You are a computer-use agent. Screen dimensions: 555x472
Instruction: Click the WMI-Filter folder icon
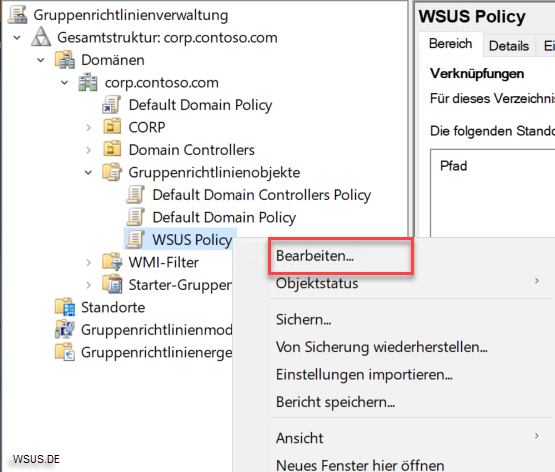click(x=112, y=262)
